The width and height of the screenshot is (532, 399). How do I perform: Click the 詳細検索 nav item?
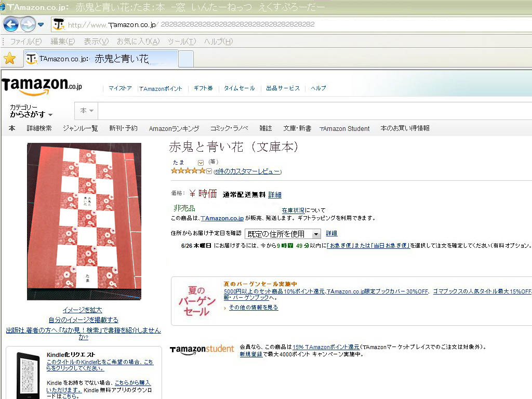39,128
